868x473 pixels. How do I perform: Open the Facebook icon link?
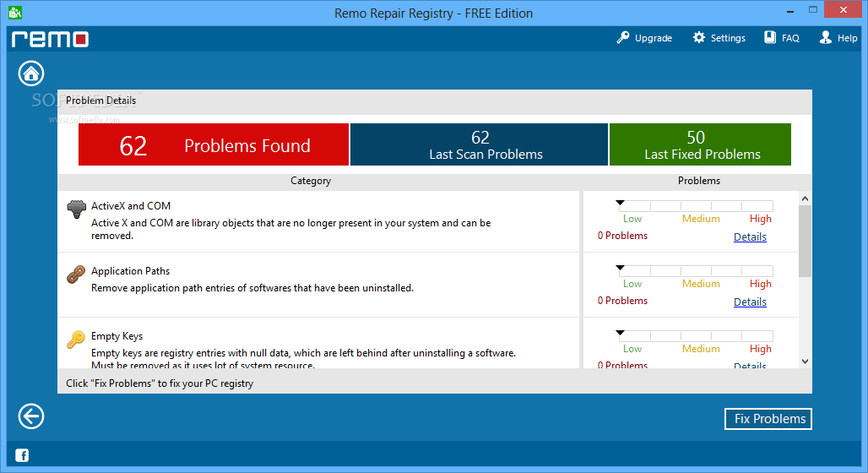coord(22,455)
